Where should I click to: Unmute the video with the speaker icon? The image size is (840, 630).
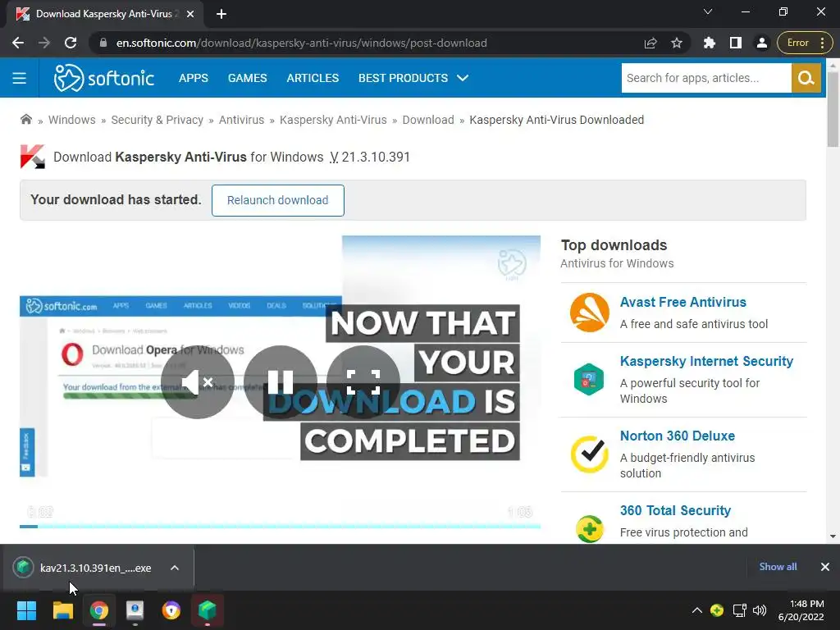point(197,382)
